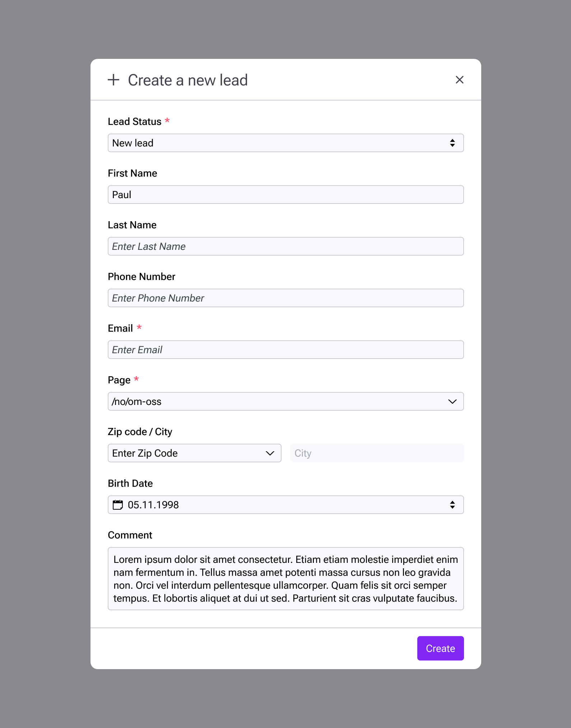Click the calendar icon in Birth Date
The width and height of the screenshot is (571, 728).
click(118, 505)
